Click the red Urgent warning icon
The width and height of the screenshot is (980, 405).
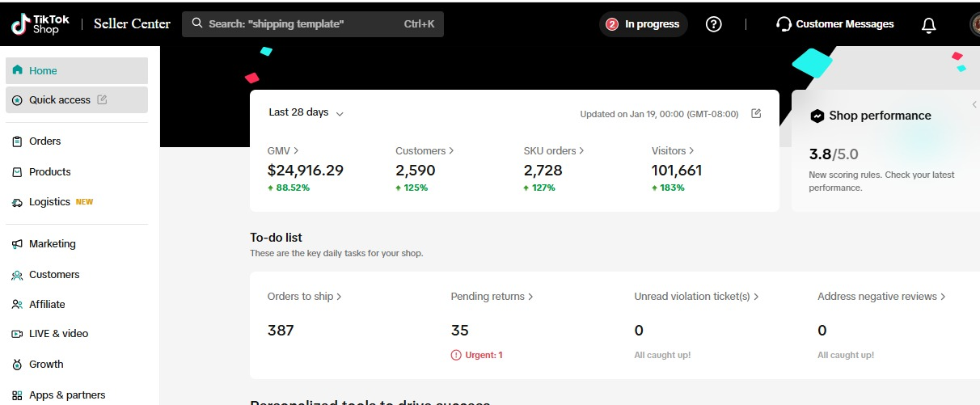point(456,355)
